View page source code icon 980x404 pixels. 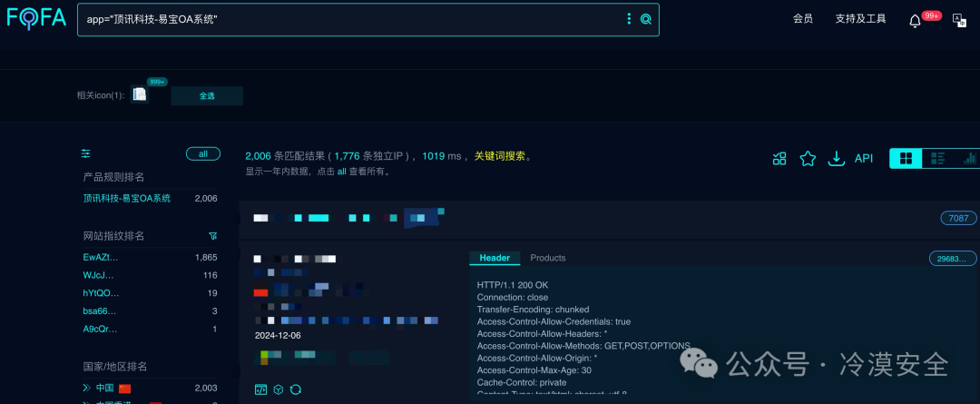[260, 389]
